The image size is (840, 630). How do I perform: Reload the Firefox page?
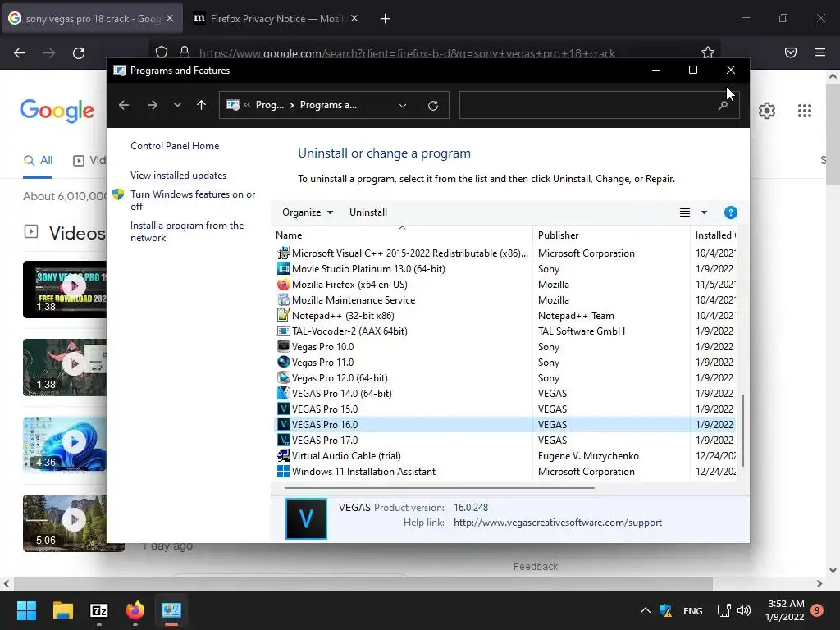point(79,53)
